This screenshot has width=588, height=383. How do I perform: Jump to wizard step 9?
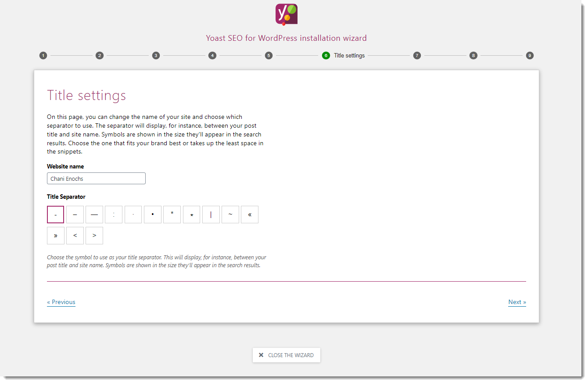(530, 56)
